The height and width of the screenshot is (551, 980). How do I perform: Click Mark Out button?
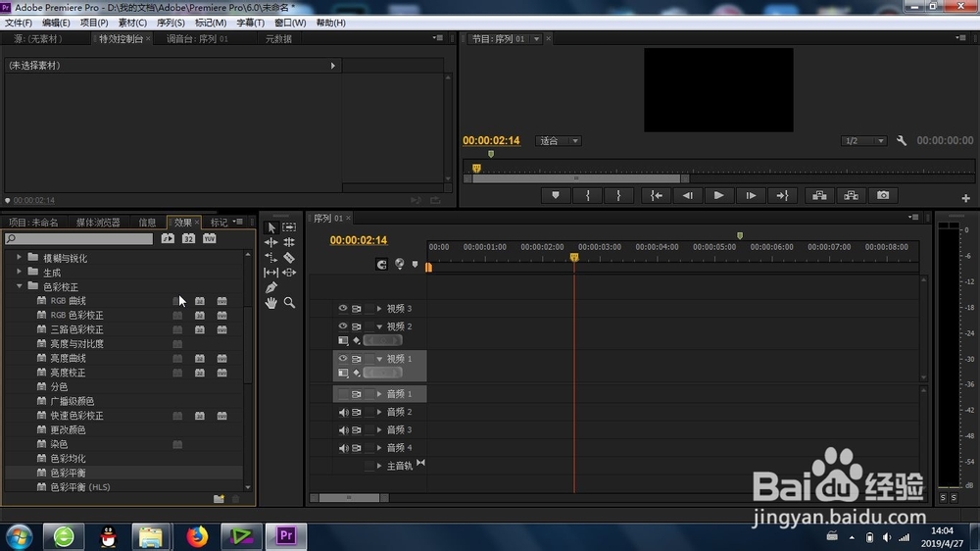(x=618, y=196)
